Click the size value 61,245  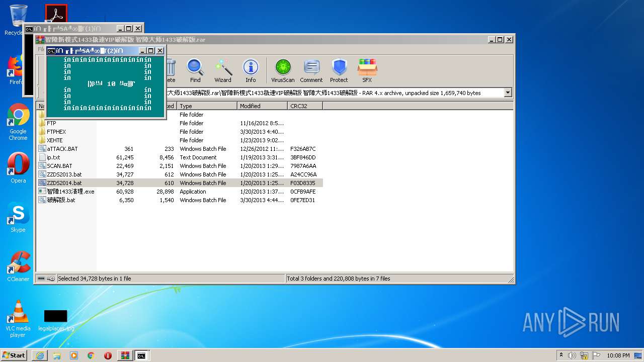tap(125, 157)
